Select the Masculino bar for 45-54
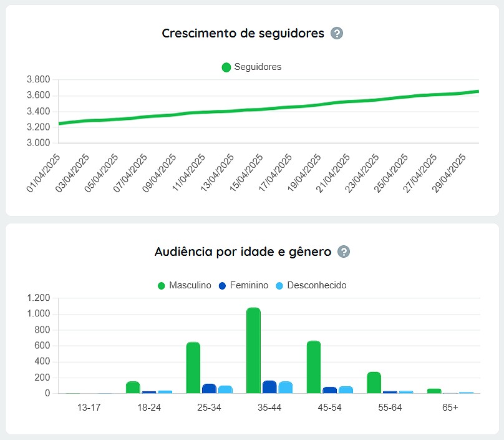Screen dimensions: 504x440 coord(314,367)
